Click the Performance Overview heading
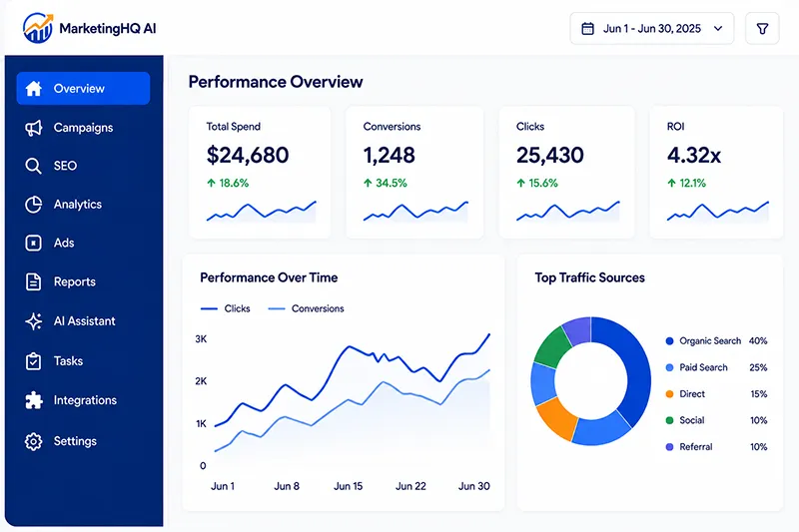The image size is (799, 532). pos(276,82)
